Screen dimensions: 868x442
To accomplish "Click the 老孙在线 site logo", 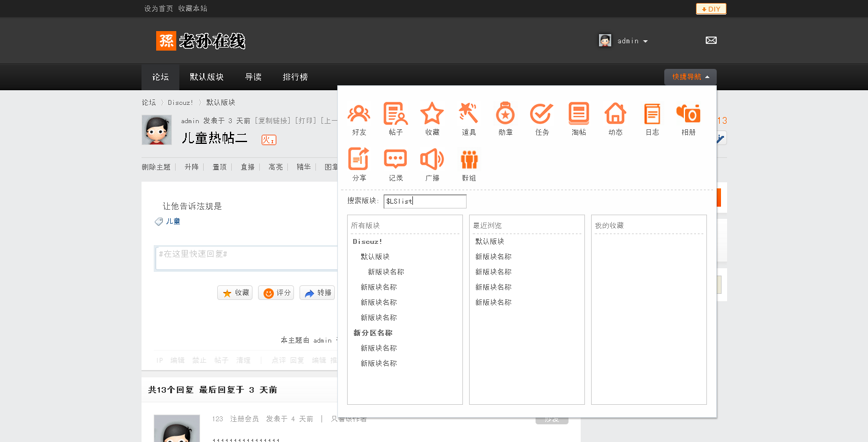I will pos(201,41).
